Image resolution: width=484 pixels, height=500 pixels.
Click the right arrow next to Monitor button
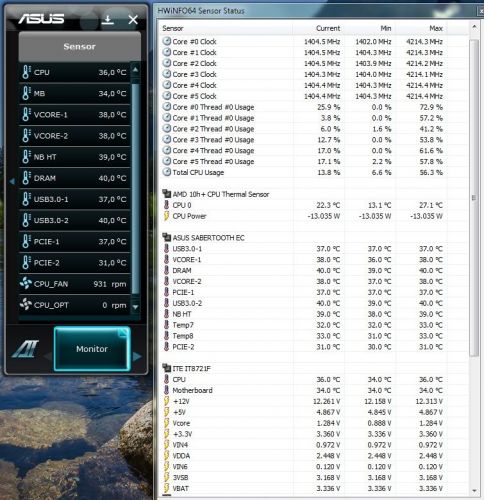(136, 357)
